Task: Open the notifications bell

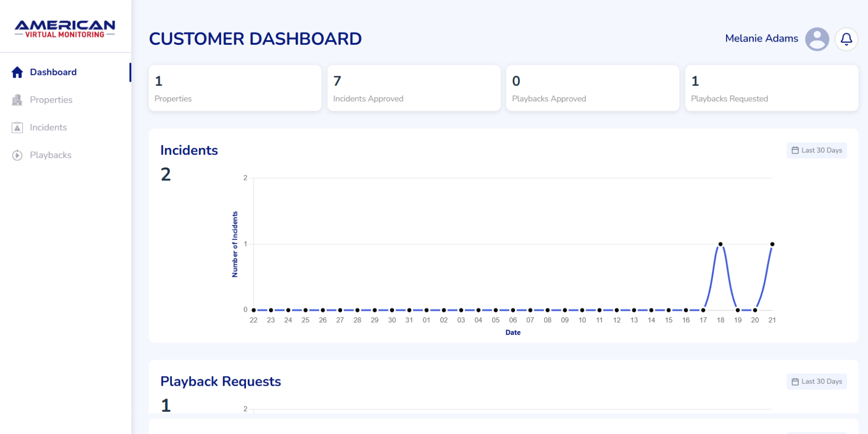Action: 846,39
